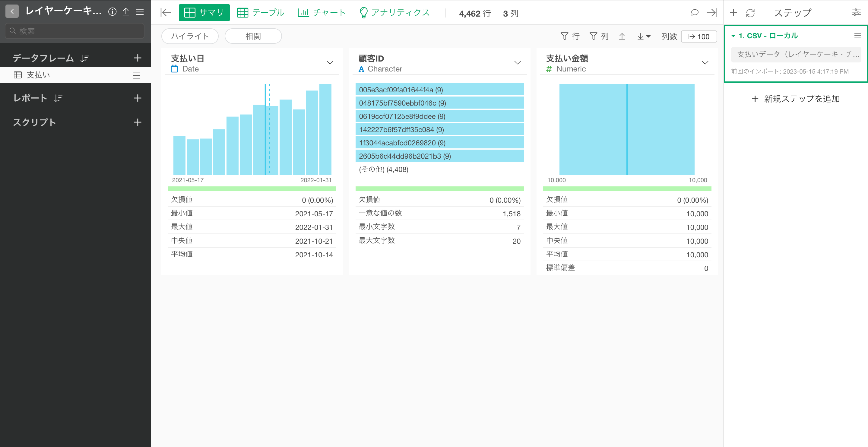The width and height of the screenshot is (868, 447).
Task: Open the 支払い日 column menu chevron
Action: point(330,63)
